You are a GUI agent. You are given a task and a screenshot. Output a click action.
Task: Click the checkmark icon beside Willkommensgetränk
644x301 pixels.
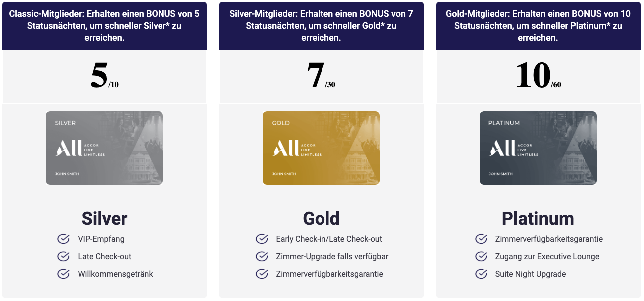coord(63,274)
